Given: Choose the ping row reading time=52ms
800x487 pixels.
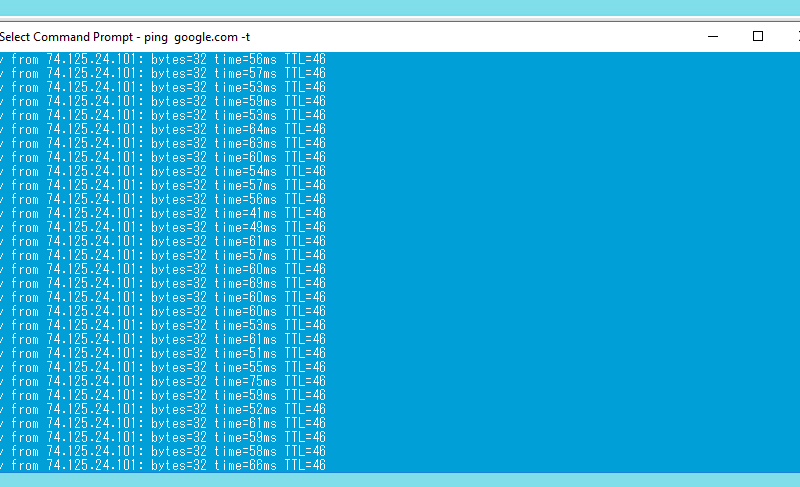Looking at the screenshot, I should [163, 410].
